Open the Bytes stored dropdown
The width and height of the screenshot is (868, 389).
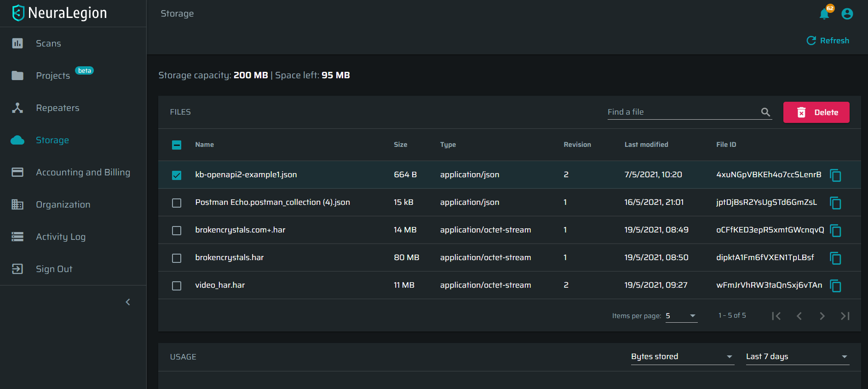[683, 356]
